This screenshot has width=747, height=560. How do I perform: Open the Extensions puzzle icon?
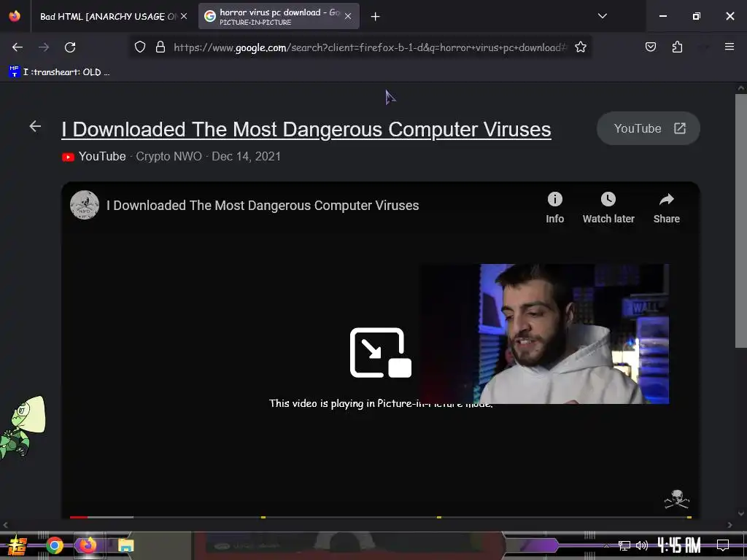(677, 47)
